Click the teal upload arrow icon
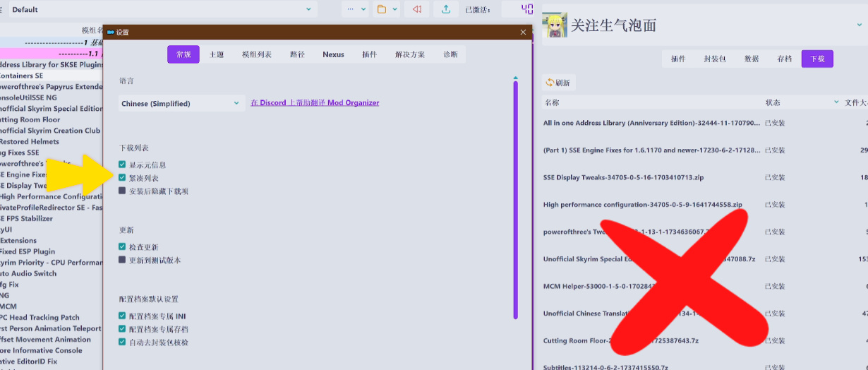Screen dimensions: 868x370 [x=446, y=9]
